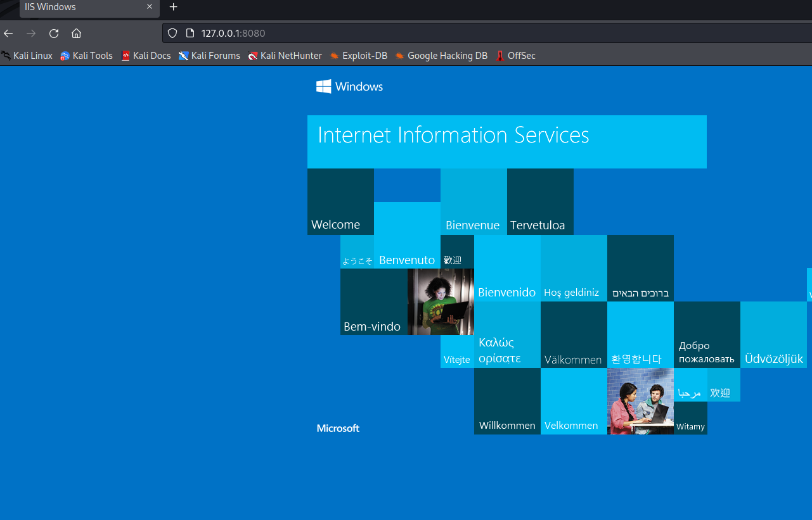Close the IIS Windows tab
Image resolution: width=812 pixels, height=520 pixels.
point(150,7)
